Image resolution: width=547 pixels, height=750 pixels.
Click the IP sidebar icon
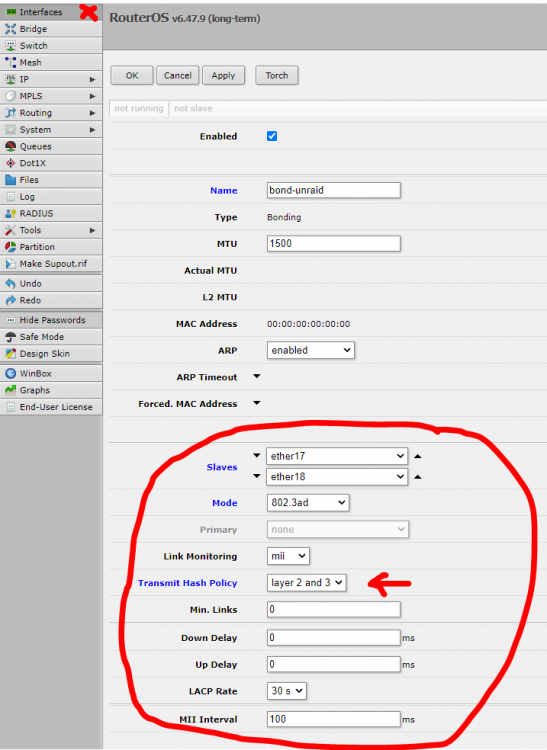(x=11, y=79)
